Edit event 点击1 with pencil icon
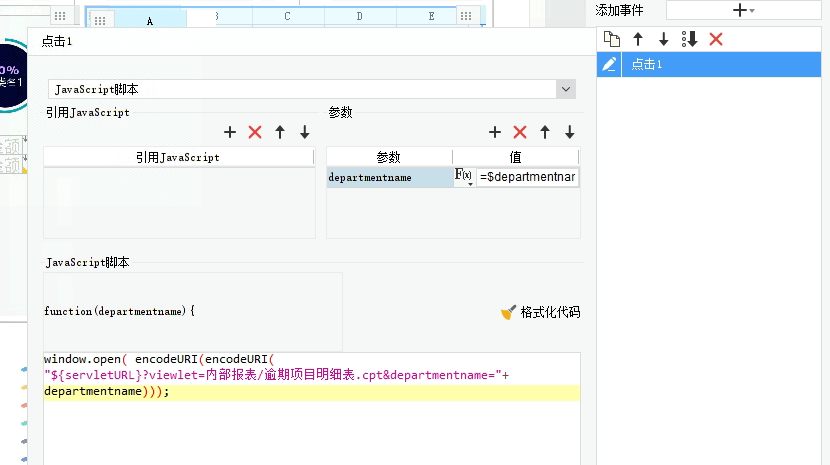The image size is (830, 465). (609, 65)
